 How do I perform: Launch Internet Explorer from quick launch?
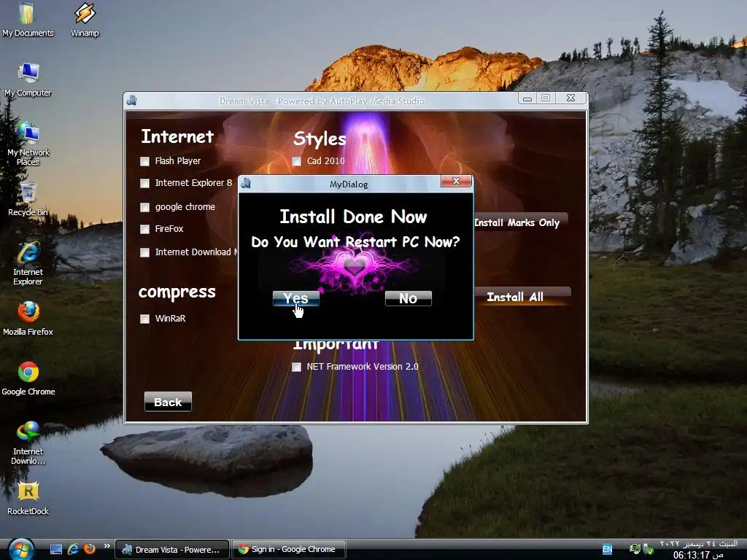tap(73, 550)
